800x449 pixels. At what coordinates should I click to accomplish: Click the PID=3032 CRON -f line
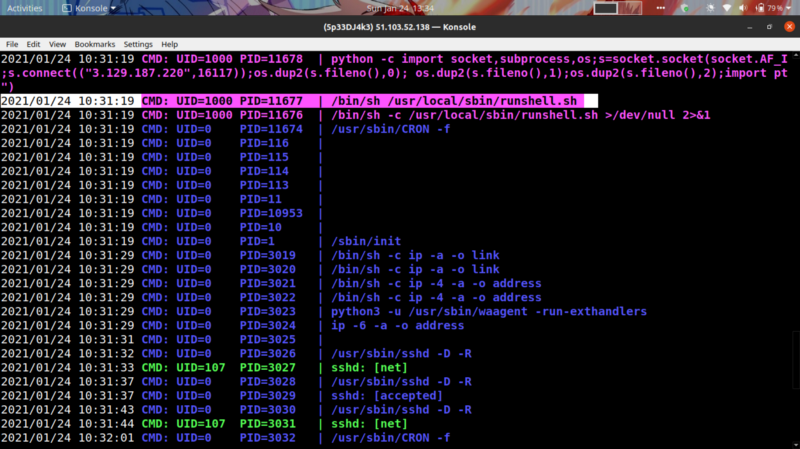click(x=225, y=438)
